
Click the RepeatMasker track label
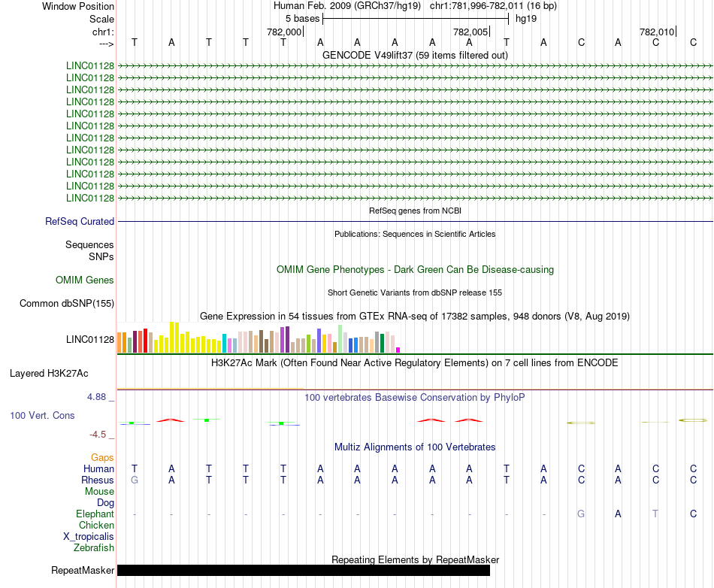[83, 570]
